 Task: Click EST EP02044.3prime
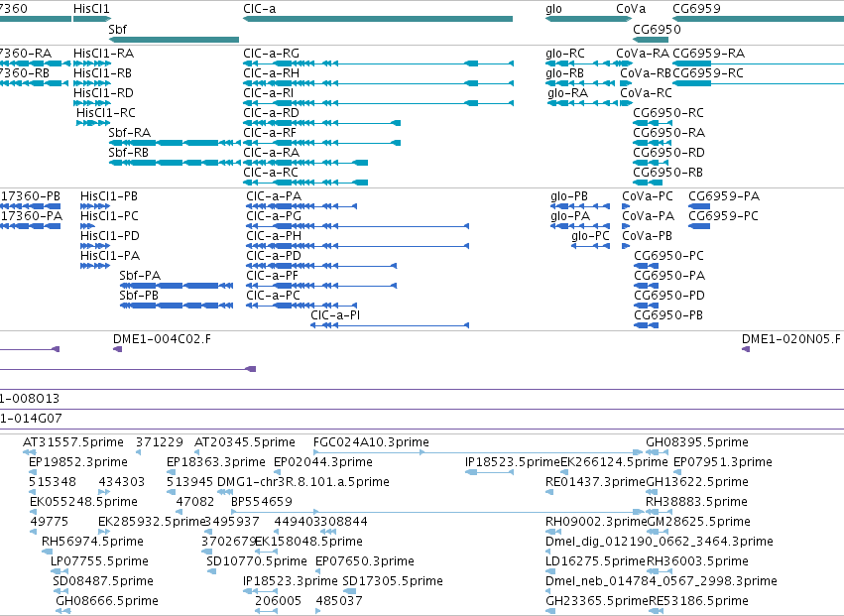point(323,462)
